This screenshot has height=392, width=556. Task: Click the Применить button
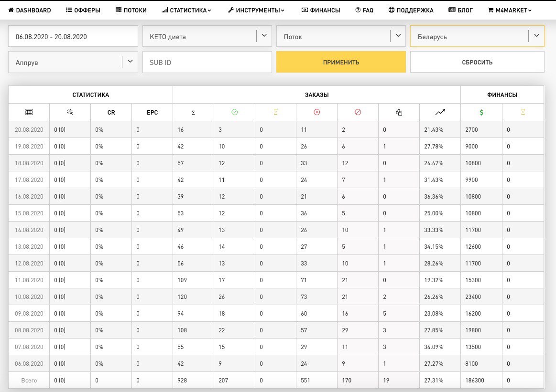coord(341,62)
